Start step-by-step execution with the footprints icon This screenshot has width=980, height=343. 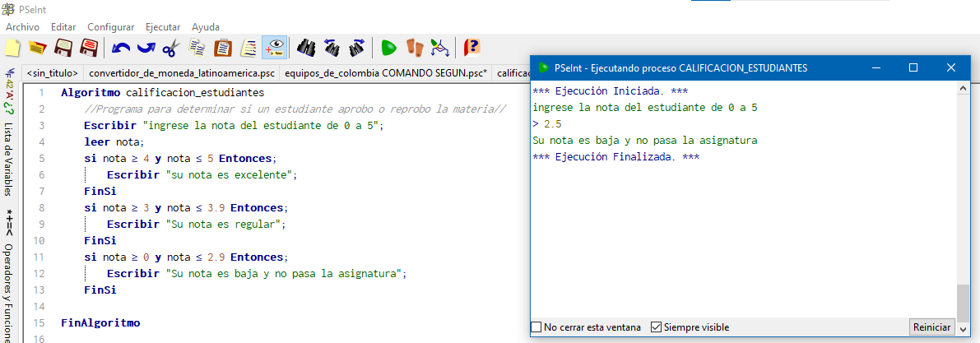click(x=415, y=47)
